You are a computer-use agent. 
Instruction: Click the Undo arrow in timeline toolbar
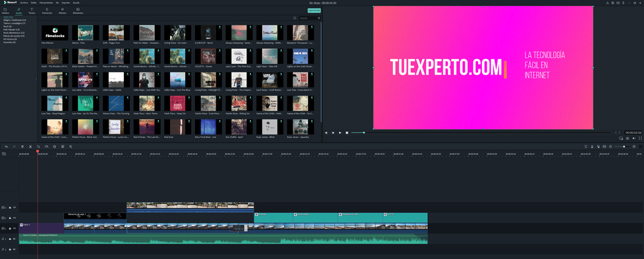[6, 146]
